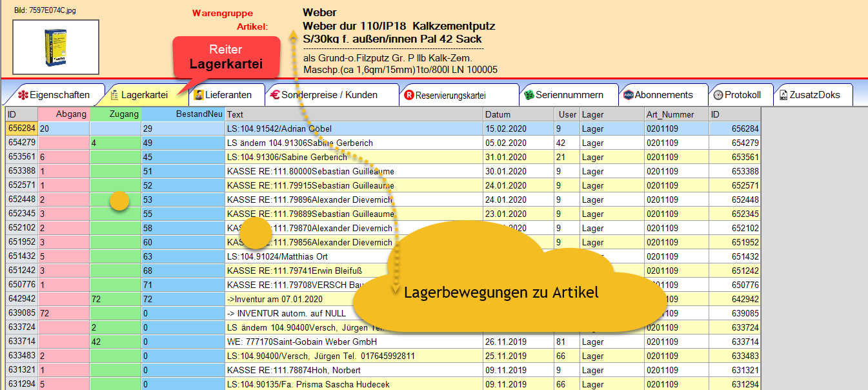
Task: Click text 'LS ändern 104.91306Sabine Gerberich'
Action: point(300,143)
